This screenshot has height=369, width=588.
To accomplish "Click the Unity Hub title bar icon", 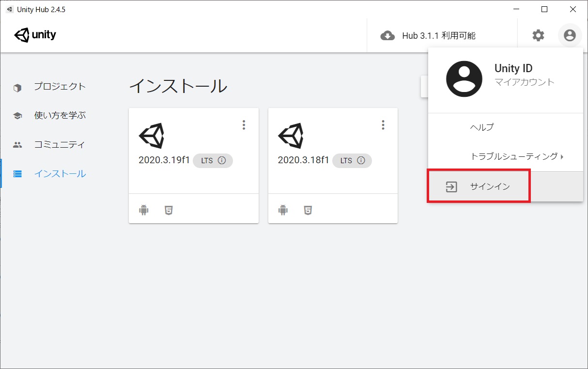I will [10, 10].
